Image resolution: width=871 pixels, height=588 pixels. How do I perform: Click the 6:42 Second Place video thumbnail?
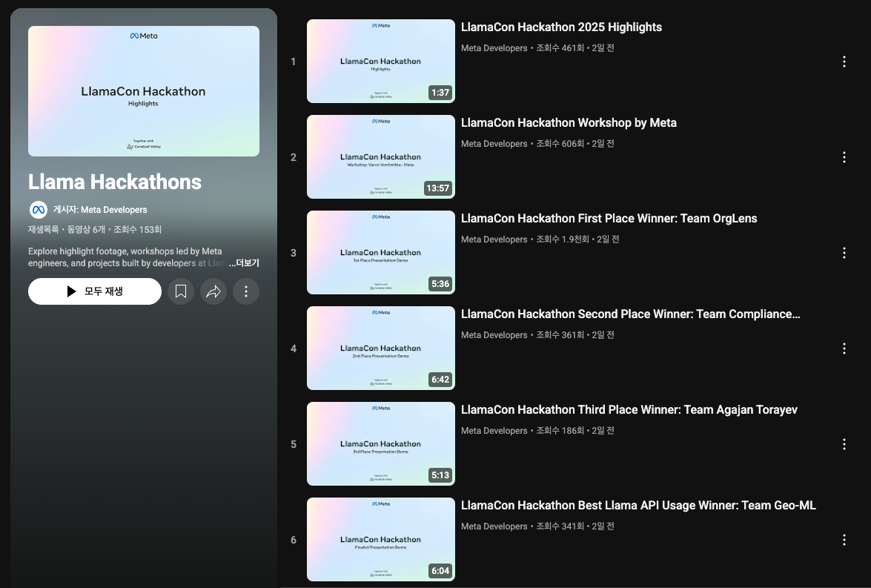tap(381, 348)
